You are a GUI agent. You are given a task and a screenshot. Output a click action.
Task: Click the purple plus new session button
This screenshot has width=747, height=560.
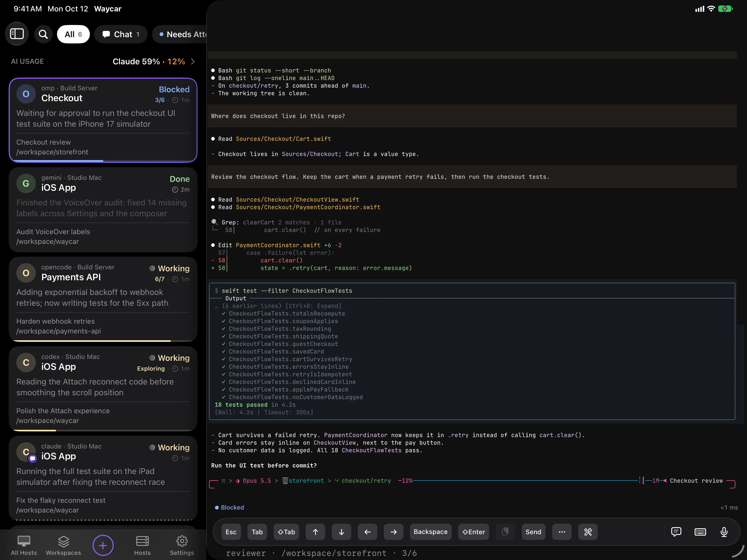103,545
